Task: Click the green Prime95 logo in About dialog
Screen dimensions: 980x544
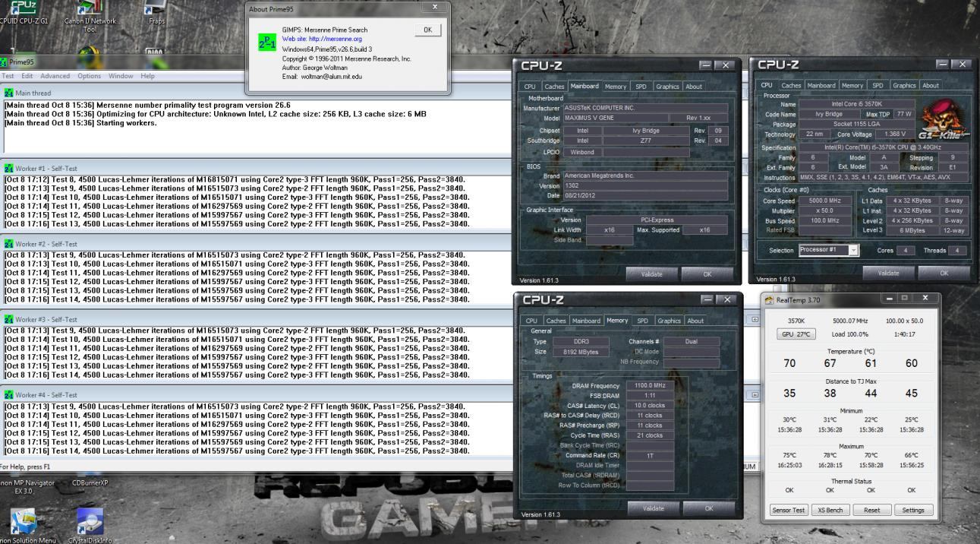Action: click(x=266, y=42)
